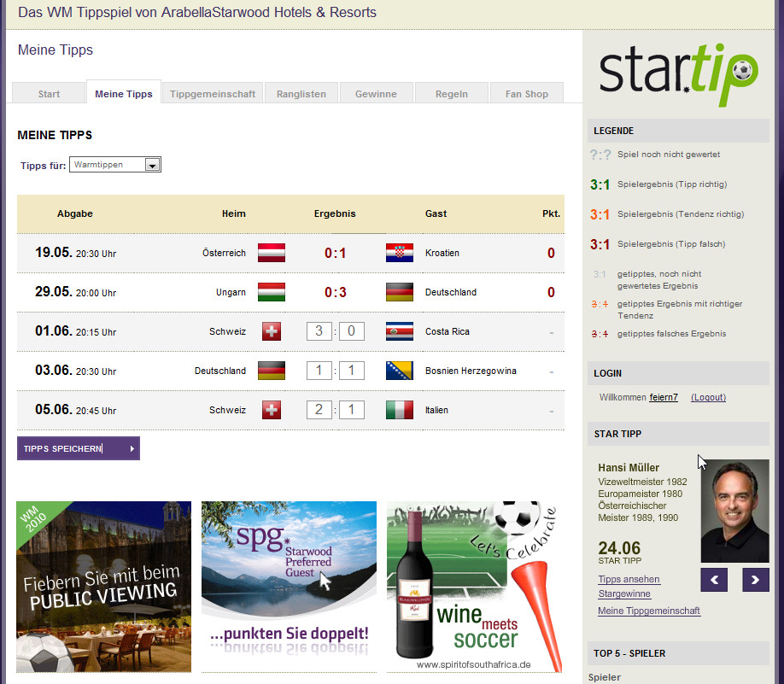Click the German flag in the 03.06. row
Viewport: 784px width, 684px height.
pyautogui.click(x=272, y=371)
